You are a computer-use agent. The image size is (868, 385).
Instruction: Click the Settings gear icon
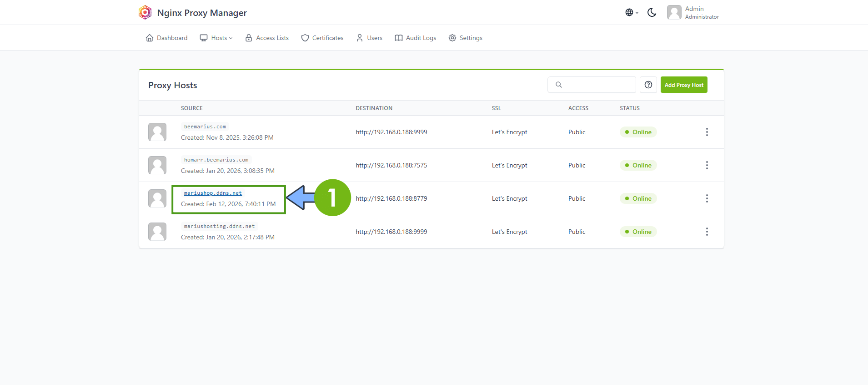point(452,38)
